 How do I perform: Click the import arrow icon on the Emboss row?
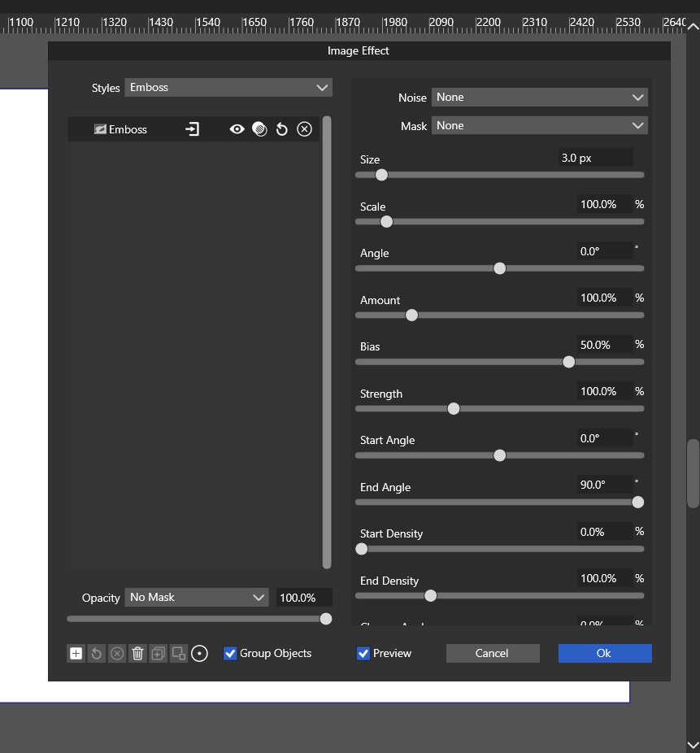(192, 129)
